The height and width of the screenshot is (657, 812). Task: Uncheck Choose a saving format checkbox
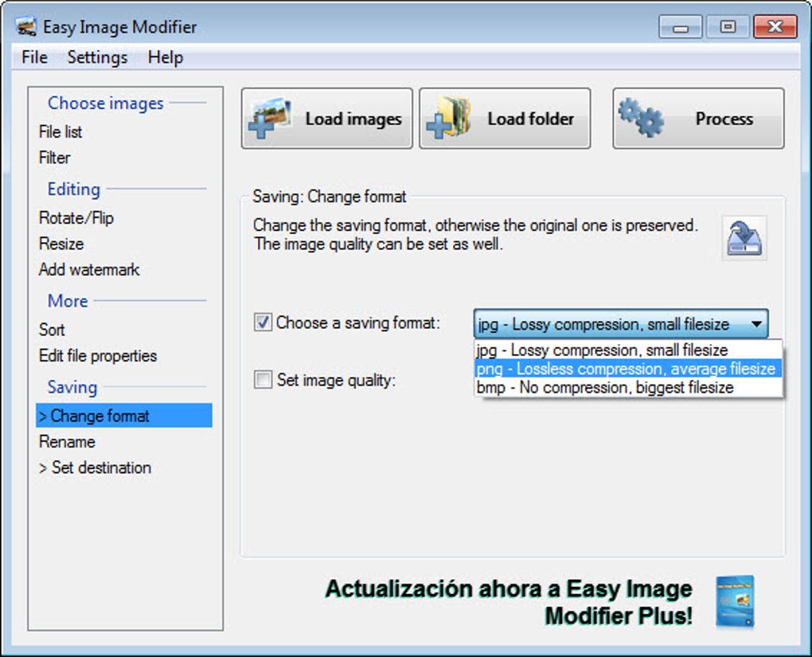point(263,323)
